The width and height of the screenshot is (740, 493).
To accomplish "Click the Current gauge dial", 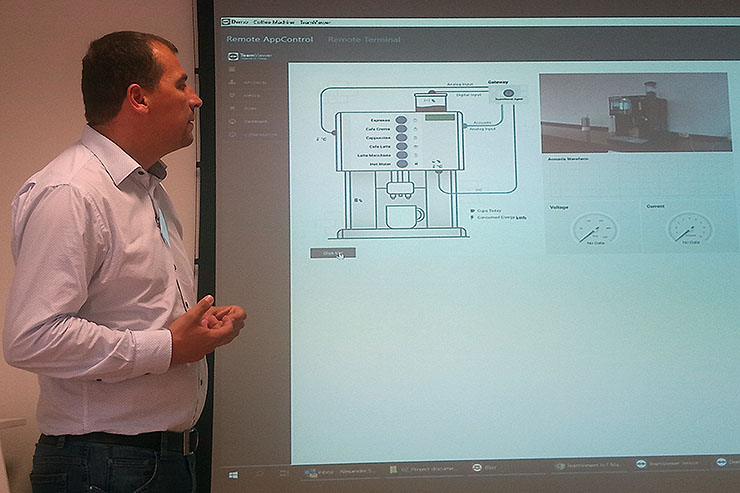I will coord(689,228).
